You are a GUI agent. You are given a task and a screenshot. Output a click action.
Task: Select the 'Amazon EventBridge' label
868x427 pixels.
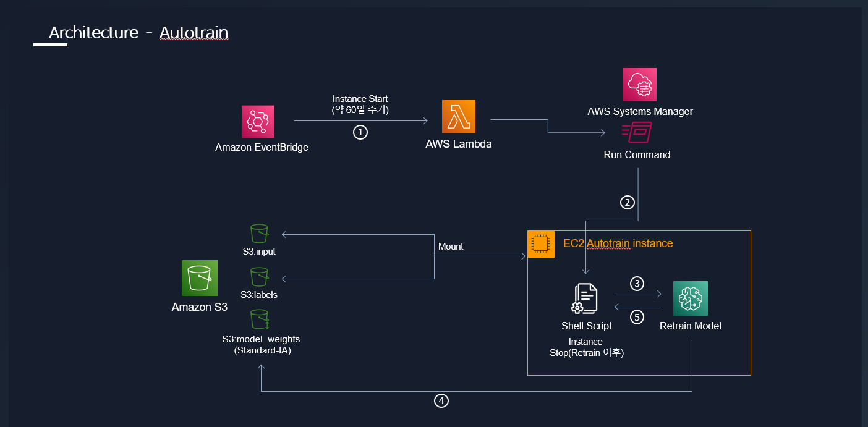pyautogui.click(x=262, y=148)
